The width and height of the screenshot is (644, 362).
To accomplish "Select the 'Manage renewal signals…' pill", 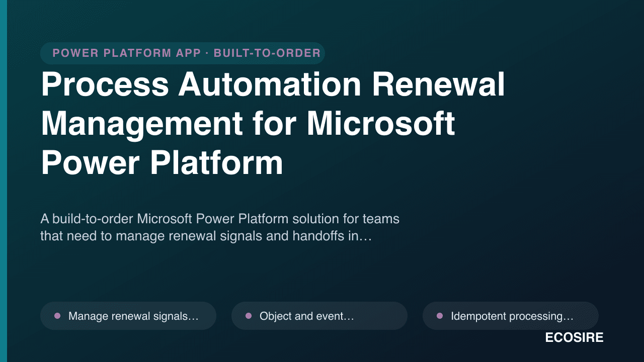I will tap(128, 316).
